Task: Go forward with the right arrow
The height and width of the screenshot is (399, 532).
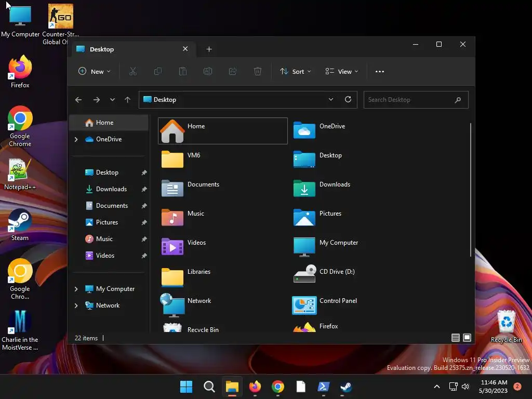Action: [x=96, y=100]
